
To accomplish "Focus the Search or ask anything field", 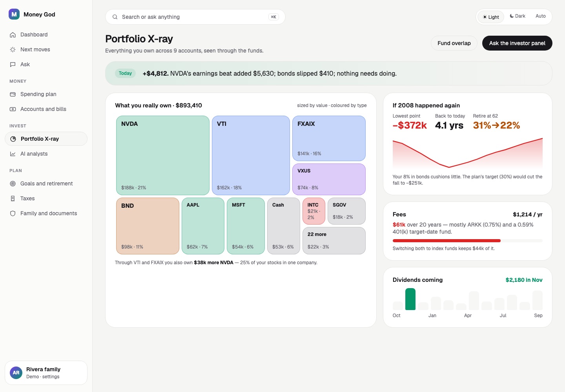I will 195,17.
